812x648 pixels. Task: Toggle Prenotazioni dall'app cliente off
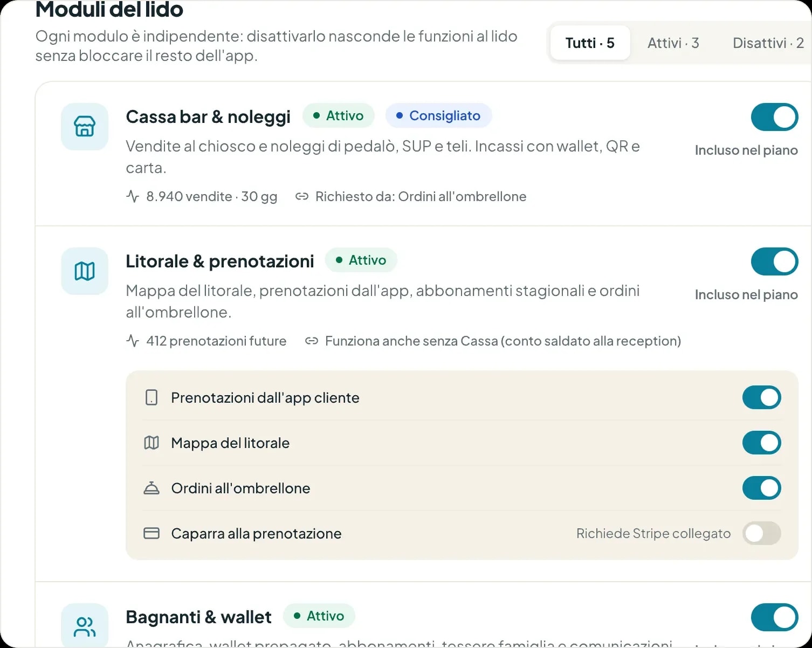(762, 398)
